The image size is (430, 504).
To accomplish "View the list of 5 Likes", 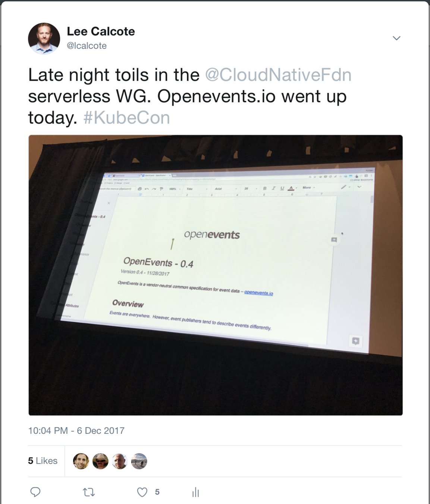I will (x=43, y=461).
